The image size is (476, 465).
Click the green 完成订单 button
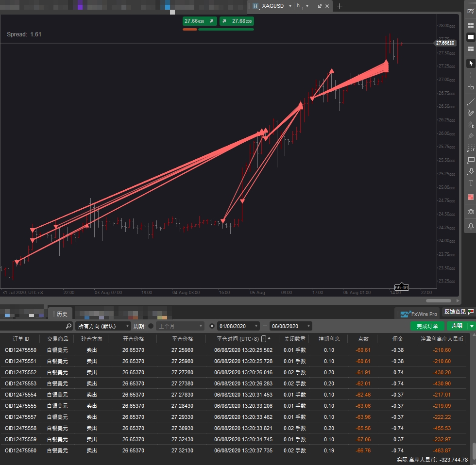pos(427,326)
